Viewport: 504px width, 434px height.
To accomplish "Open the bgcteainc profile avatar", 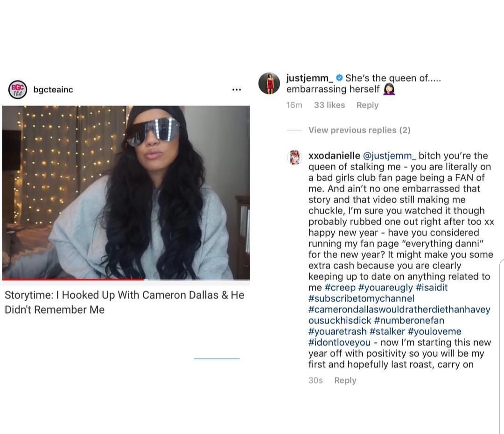I will tap(18, 89).
